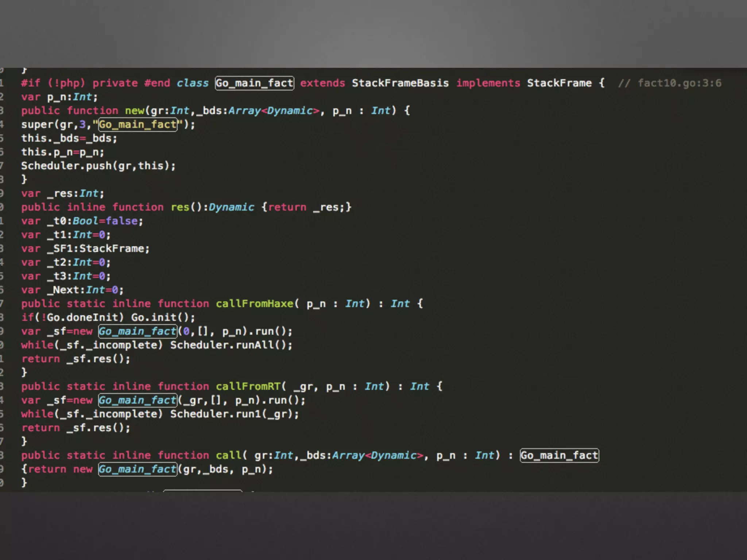Click the var p_n:Int declaration line
Image resolution: width=747 pixels, height=560 pixels.
[x=59, y=97]
